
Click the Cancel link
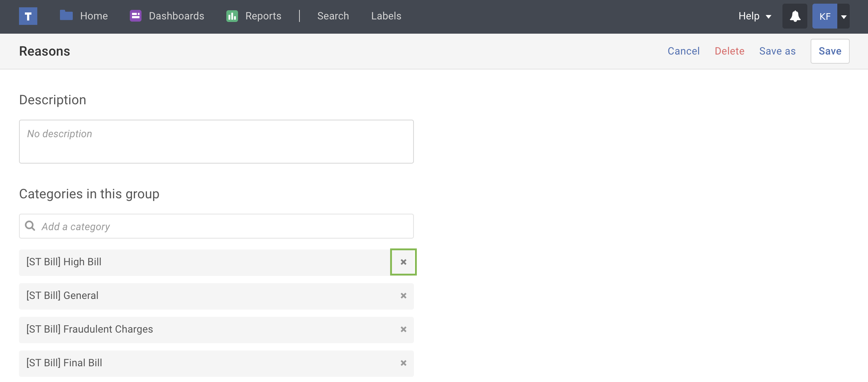click(683, 51)
